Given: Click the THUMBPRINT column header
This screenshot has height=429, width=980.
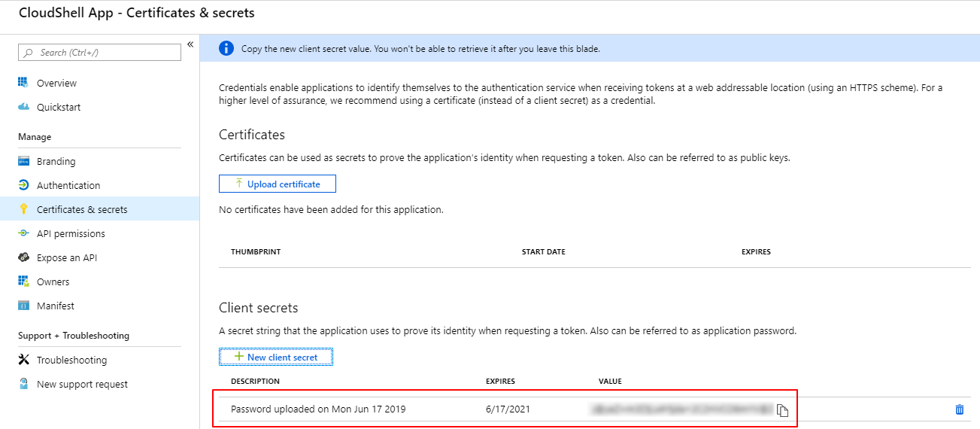Looking at the screenshot, I should 256,251.
